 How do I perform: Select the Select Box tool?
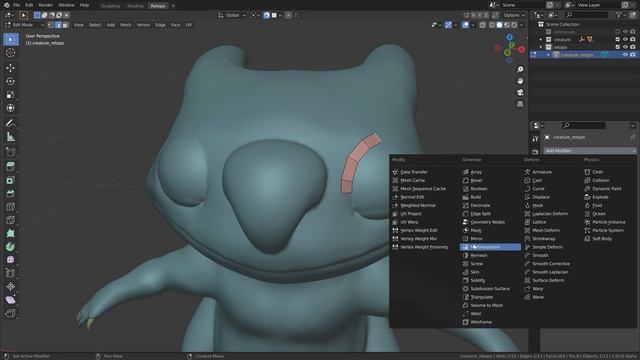pyautogui.click(x=11, y=39)
